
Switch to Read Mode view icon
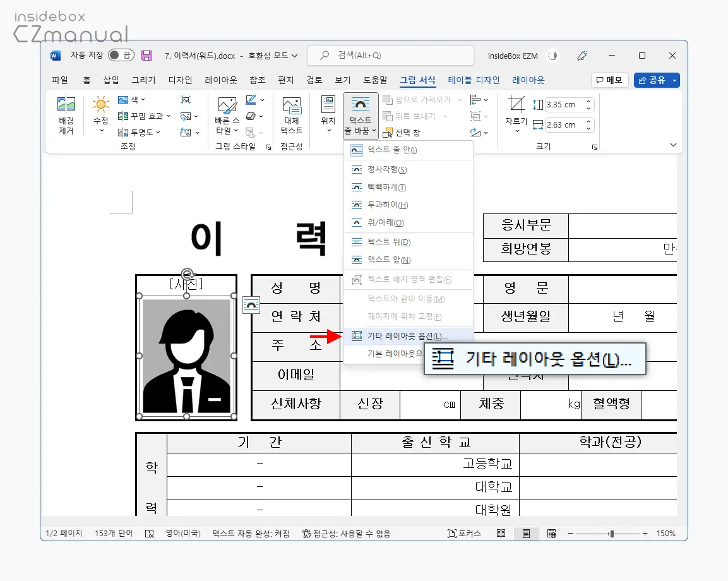(x=501, y=534)
